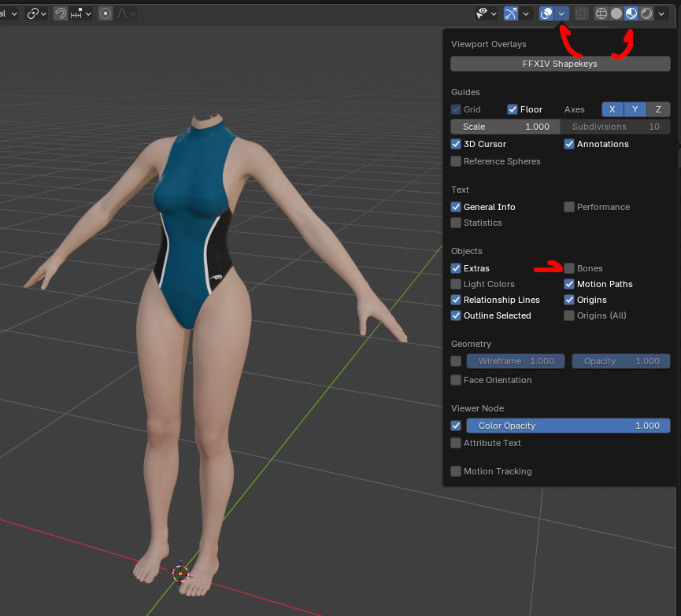Viewport: 681px width, 616px height.
Task: Select the swimsuit body model
Action: pyautogui.click(x=195, y=260)
